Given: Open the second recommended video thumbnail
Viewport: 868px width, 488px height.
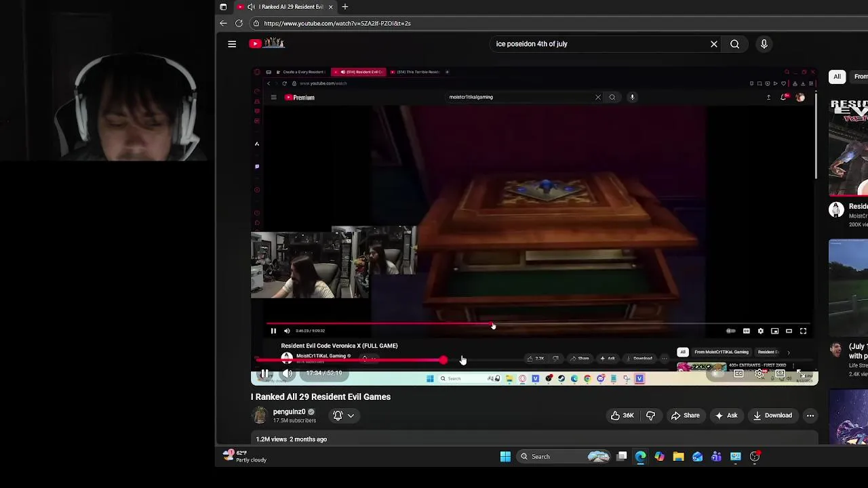Looking at the screenshot, I should coord(848,288).
